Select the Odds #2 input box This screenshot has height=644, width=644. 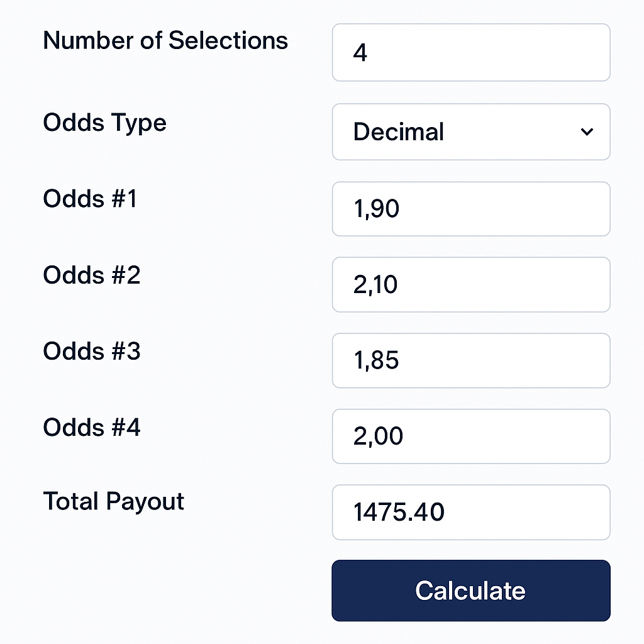click(470, 285)
